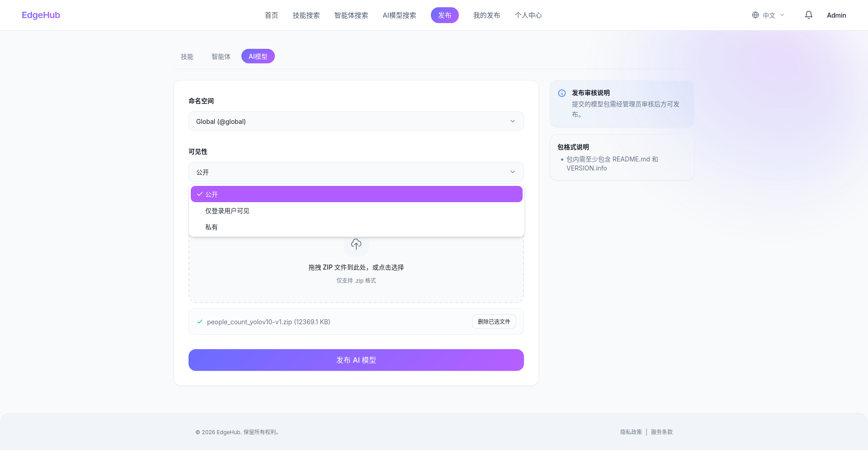Choose 仅登录用户可见 visibility option

357,211
